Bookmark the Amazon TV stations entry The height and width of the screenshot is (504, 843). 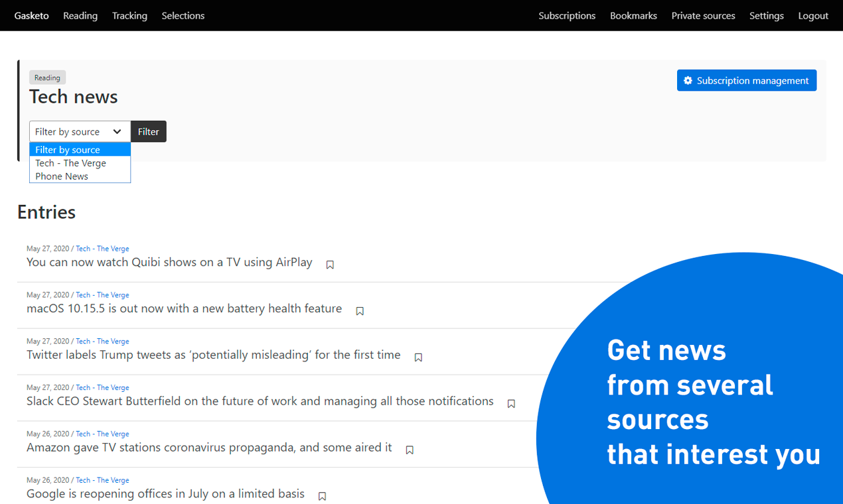[x=410, y=450]
